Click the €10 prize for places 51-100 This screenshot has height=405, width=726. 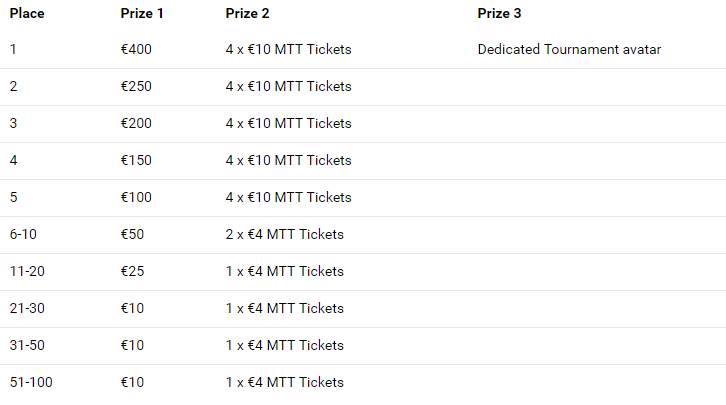[132, 383]
